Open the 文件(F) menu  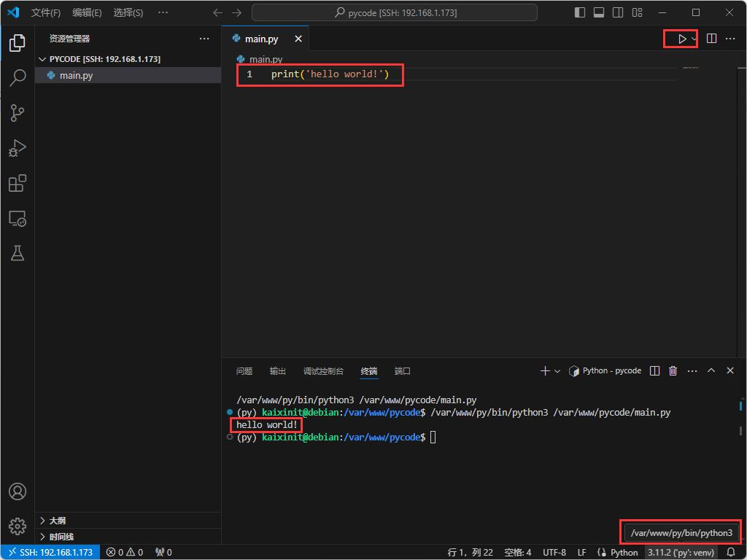tap(46, 12)
